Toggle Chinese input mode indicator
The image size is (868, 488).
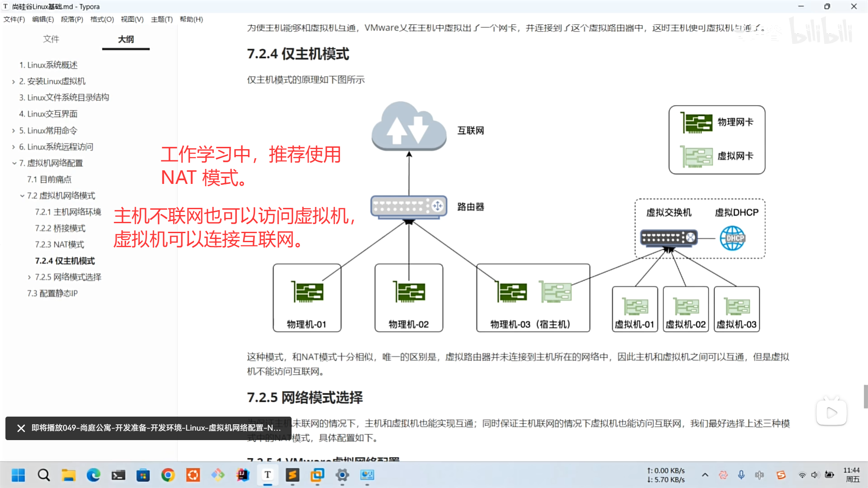point(759,475)
